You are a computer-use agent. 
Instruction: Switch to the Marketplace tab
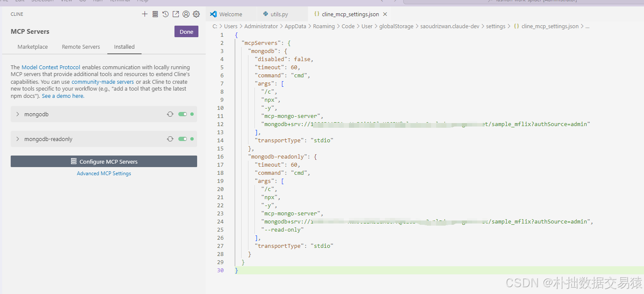pyautogui.click(x=32, y=47)
